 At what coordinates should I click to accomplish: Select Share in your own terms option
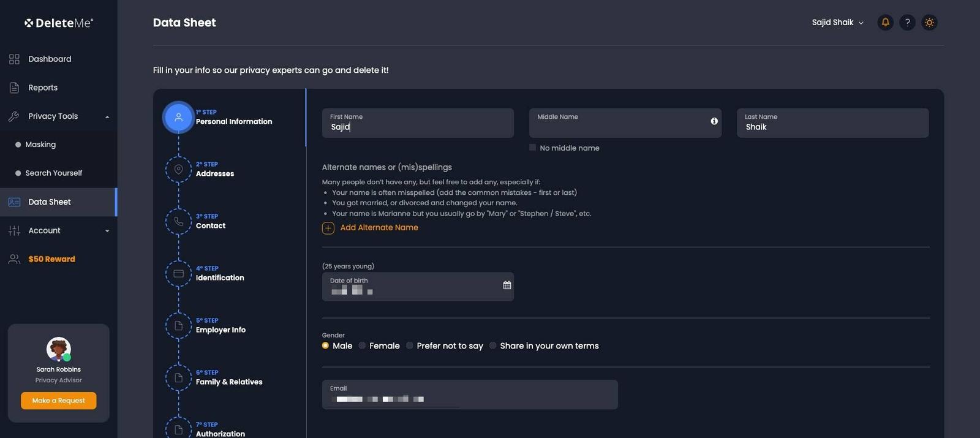[492, 345]
